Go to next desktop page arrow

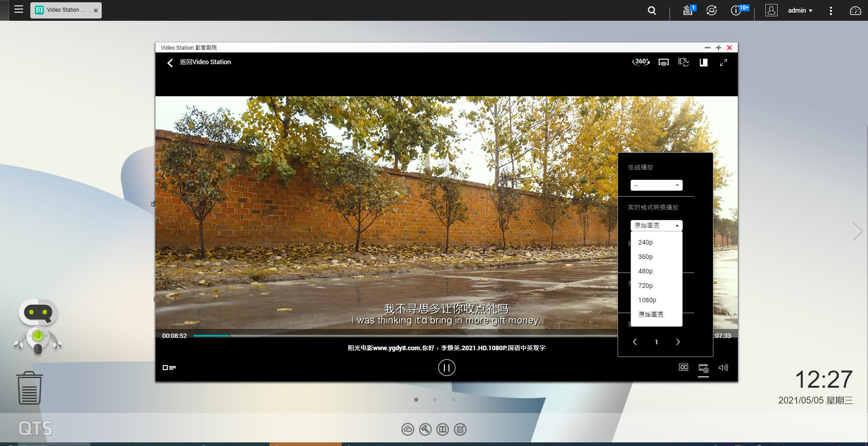click(x=857, y=231)
